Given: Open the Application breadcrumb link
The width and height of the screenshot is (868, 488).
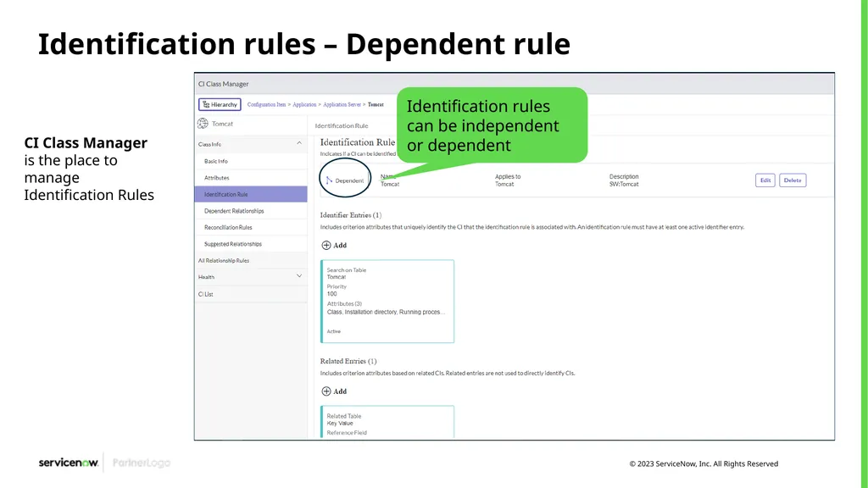Looking at the screenshot, I should click(304, 104).
